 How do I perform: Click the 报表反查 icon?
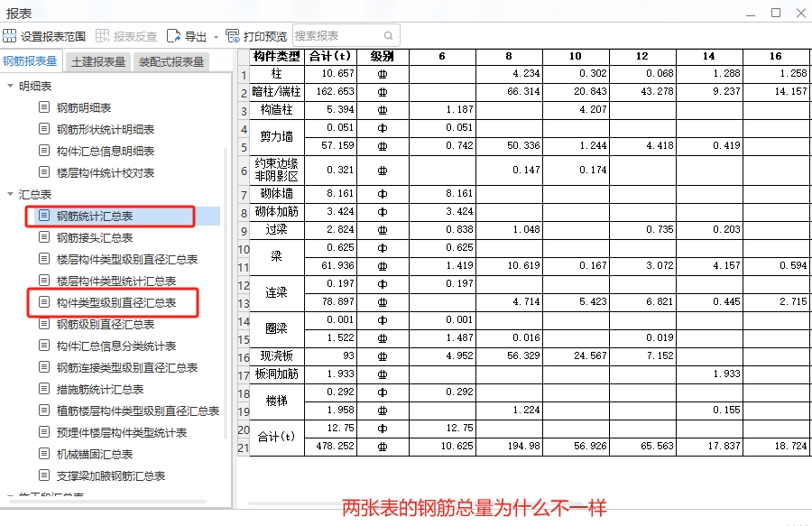(x=102, y=36)
